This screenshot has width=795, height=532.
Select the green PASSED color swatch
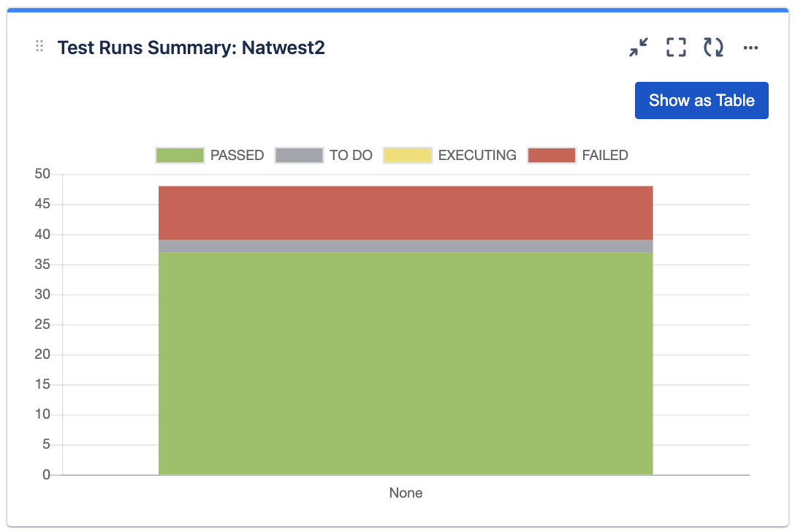tap(179, 155)
